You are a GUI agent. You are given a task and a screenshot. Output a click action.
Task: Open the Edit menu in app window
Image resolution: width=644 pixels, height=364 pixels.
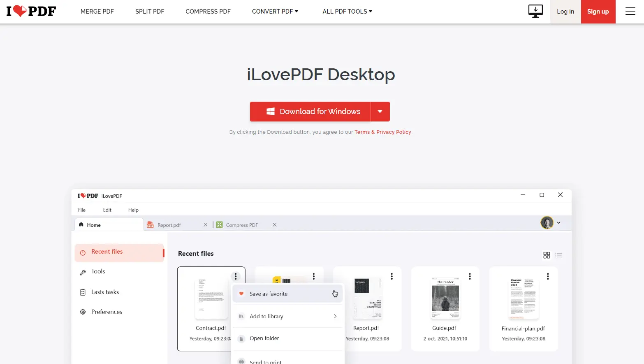107,210
